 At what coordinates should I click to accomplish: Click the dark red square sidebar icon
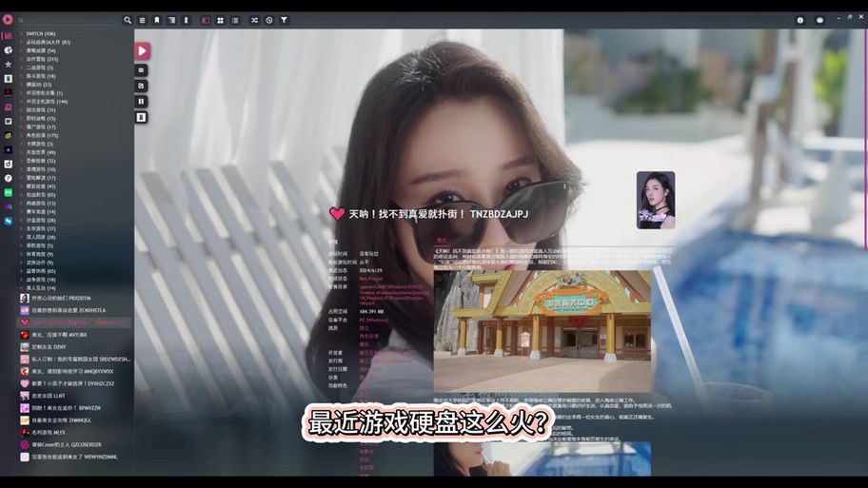8,92
